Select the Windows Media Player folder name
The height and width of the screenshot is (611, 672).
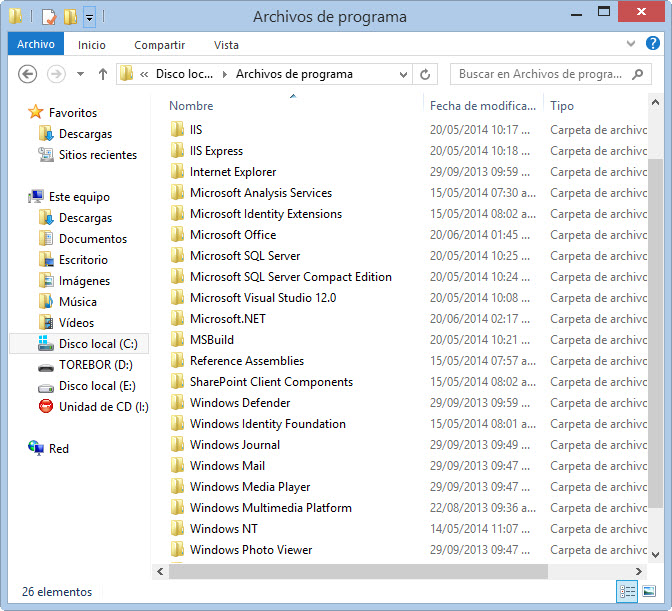(250, 487)
